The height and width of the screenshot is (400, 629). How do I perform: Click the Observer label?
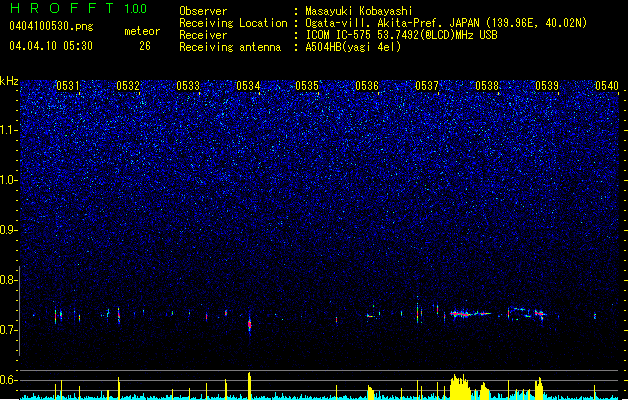203,11
